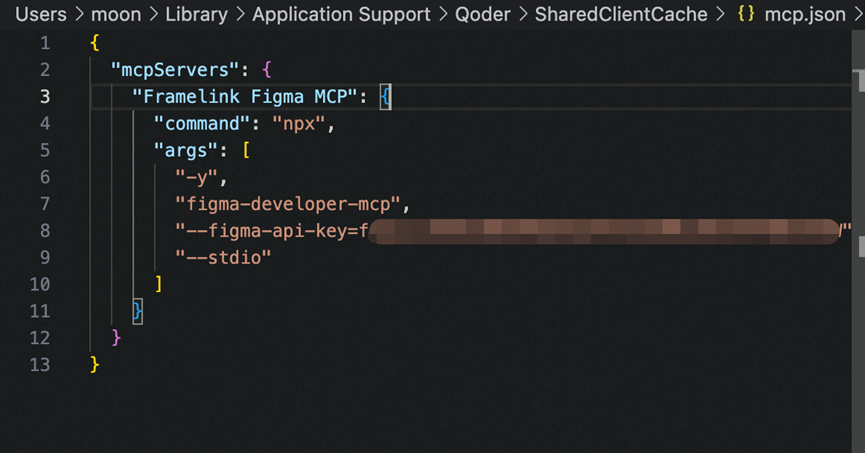The height and width of the screenshot is (453, 865).
Task: Click the "figma-developer-mcp" string
Action: (287, 204)
